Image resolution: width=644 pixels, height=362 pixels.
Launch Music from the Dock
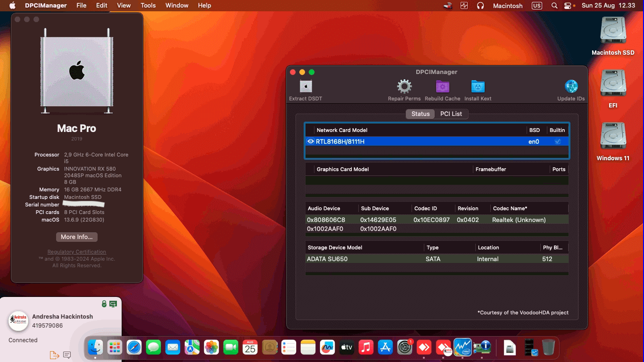[x=366, y=348]
